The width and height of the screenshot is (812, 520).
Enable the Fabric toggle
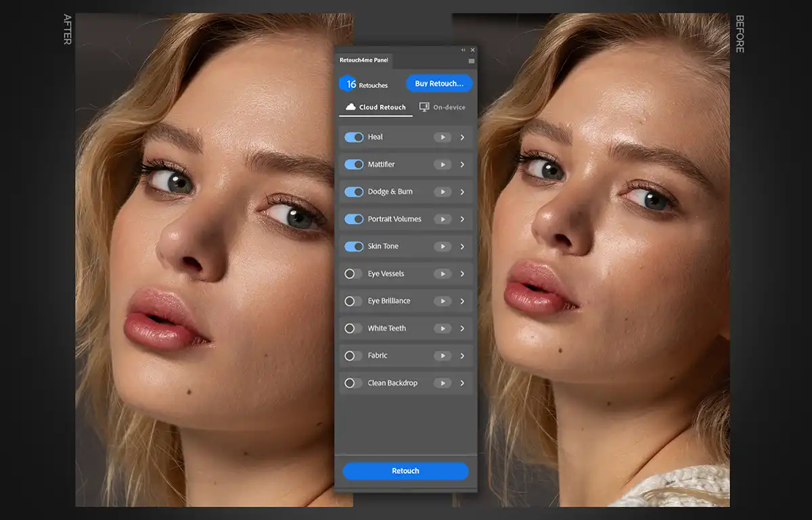[x=354, y=356]
